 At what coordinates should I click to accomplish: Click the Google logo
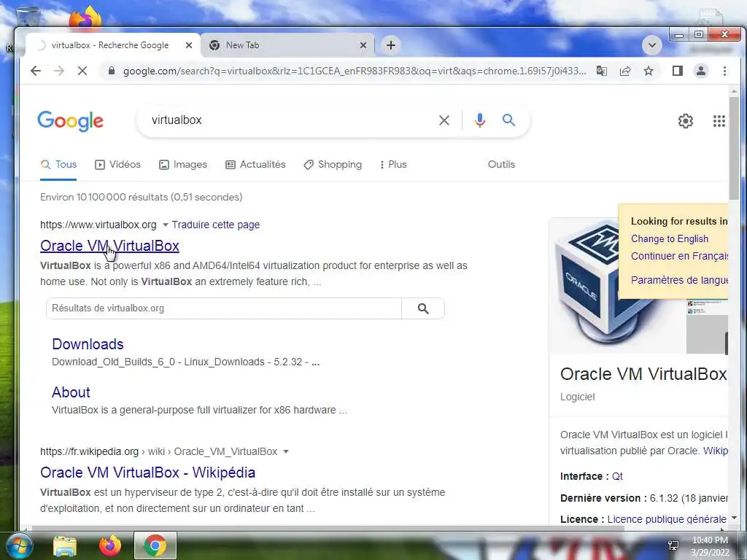coord(71,121)
